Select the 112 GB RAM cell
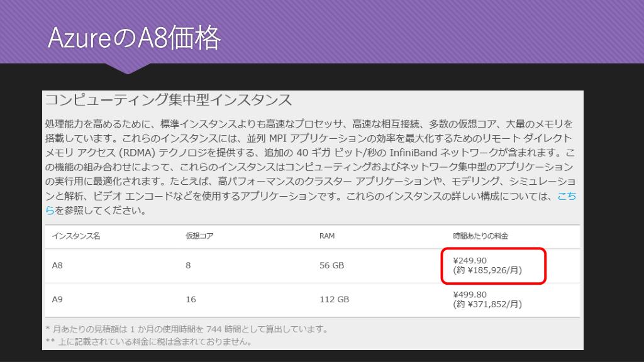This screenshot has height=362, width=644. coord(335,300)
